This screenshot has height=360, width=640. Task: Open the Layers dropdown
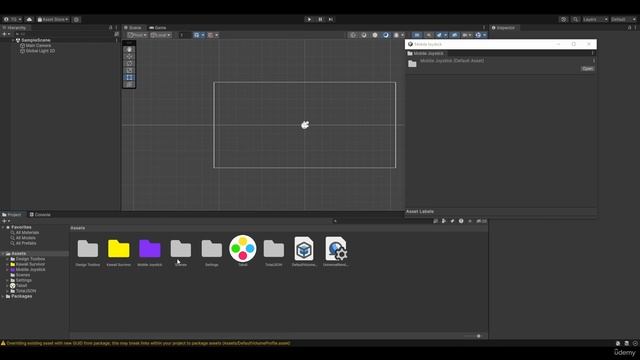(595, 19)
